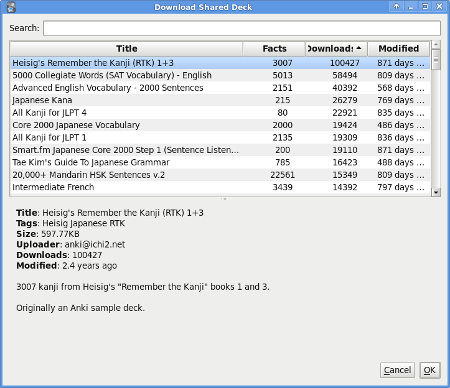This screenshot has height=388, width=450.
Task: Select 5000 Collegiate Words deck row
Action: click(x=220, y=75)
